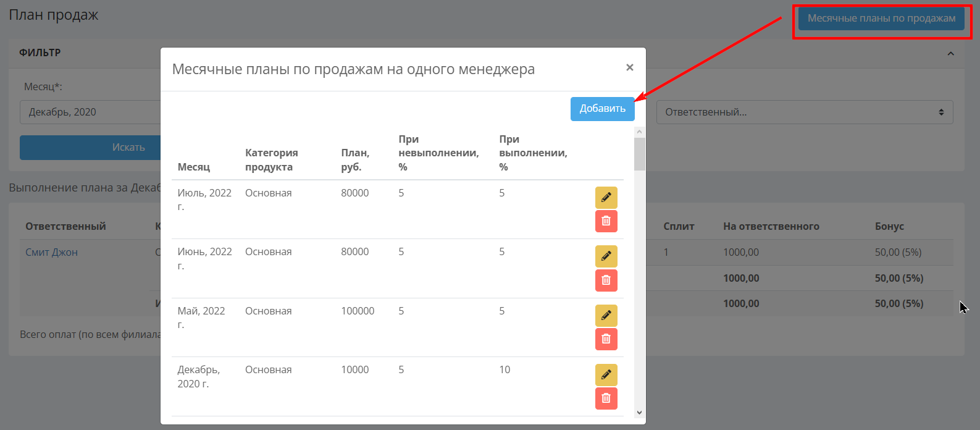Click Основная in the Май row
Screen dimensions: 980x430
tap(269, 311)
